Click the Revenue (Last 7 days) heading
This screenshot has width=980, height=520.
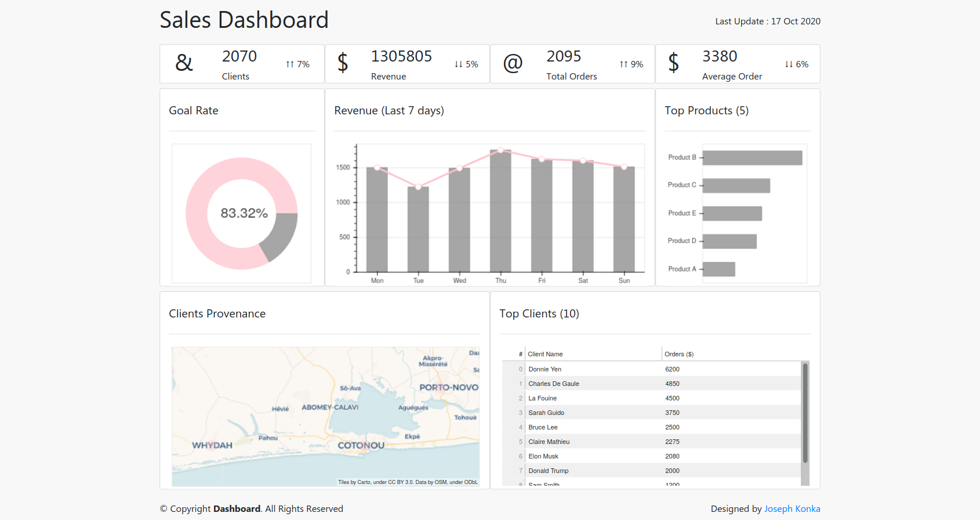click(x=389, y=111)
